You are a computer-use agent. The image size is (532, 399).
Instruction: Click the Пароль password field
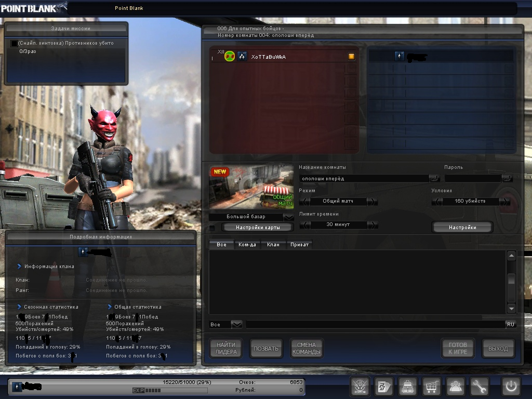click(473, 179)
